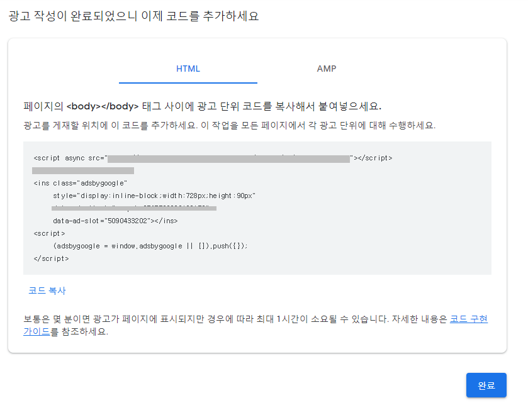Click the style display:inline-block code line
This screenshot has height=420, width=528.
tap(154, 196)
